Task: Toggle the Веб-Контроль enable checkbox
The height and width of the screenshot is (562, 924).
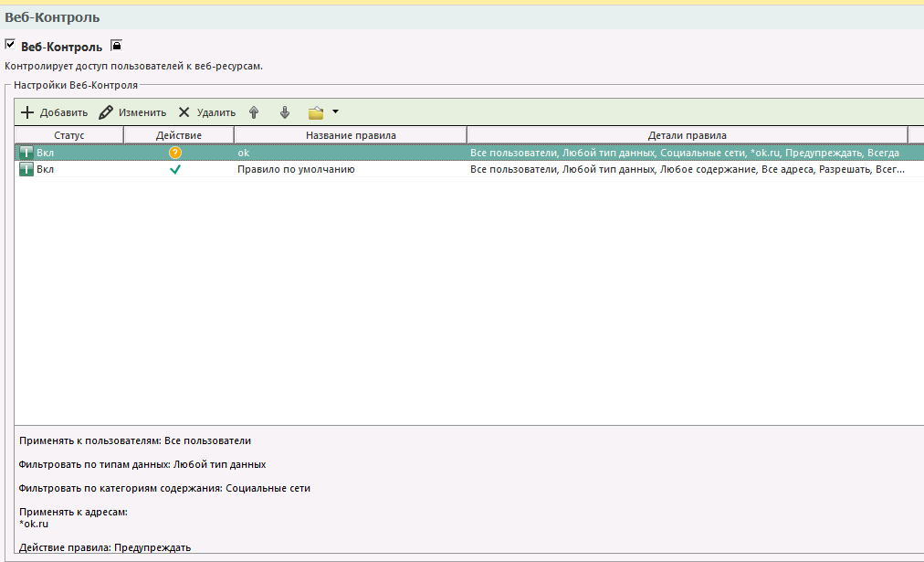Action: (10, 44)
